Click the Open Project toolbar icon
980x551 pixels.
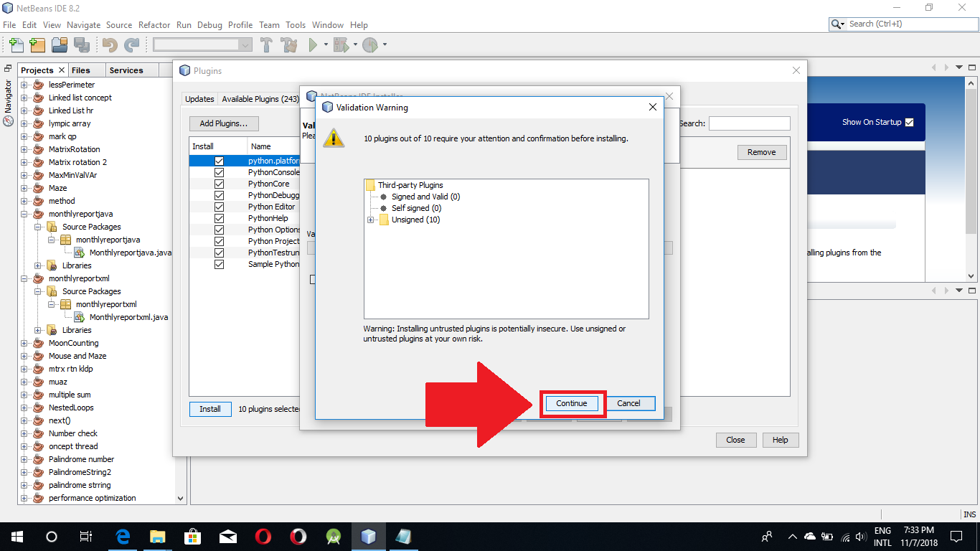[60, 45]
